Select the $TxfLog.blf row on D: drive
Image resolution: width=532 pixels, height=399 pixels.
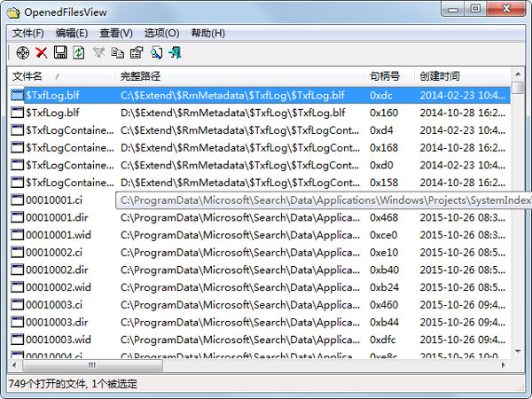[260, 113]
